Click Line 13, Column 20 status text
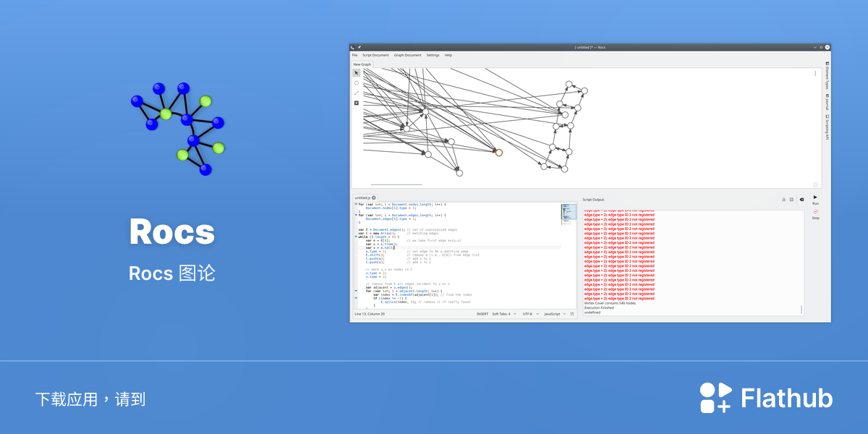Viewport: 868px width, 434px height. 370,314
